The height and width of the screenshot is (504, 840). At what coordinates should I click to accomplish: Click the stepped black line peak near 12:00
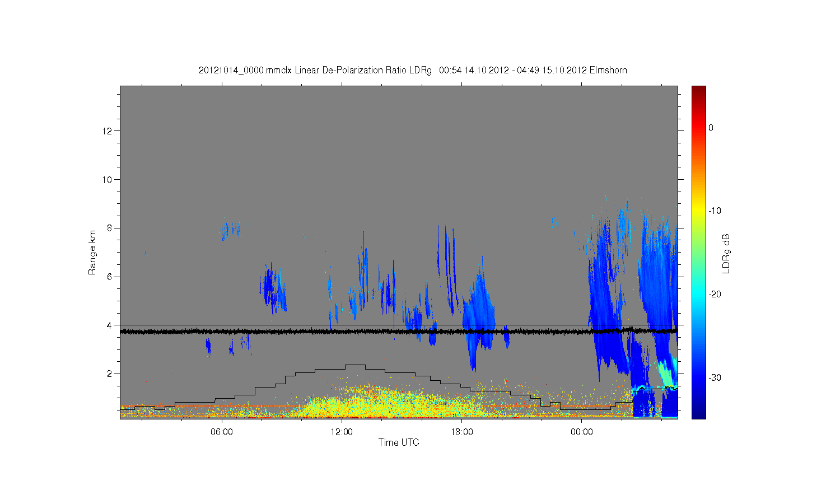pos(355,365)
